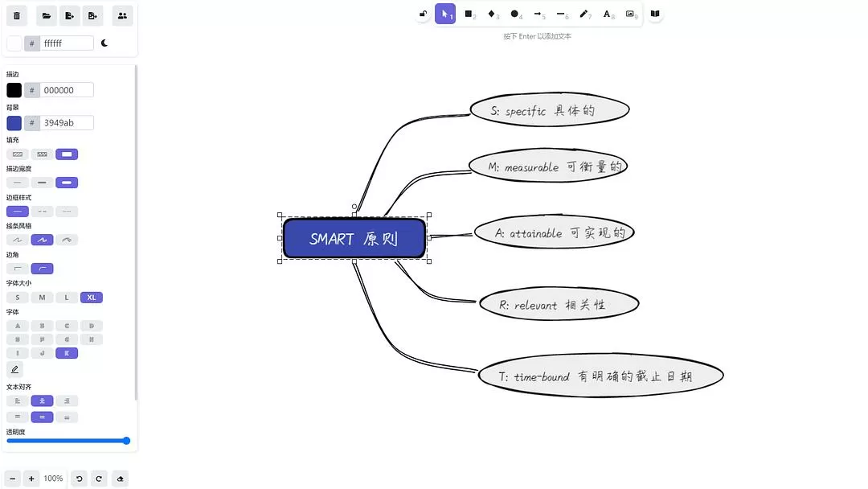Open the blue 背景 color swatch
The height and width of the screenshot is (489, 868).
14,123
